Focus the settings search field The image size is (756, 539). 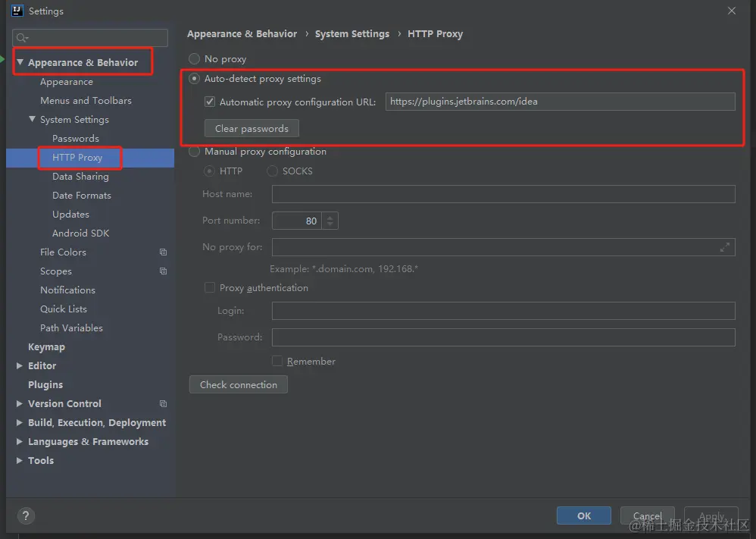(90, 38)
